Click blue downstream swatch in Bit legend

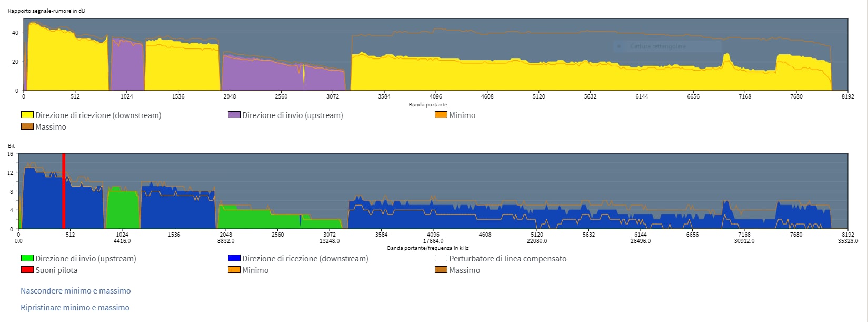[x=234, y=258]
